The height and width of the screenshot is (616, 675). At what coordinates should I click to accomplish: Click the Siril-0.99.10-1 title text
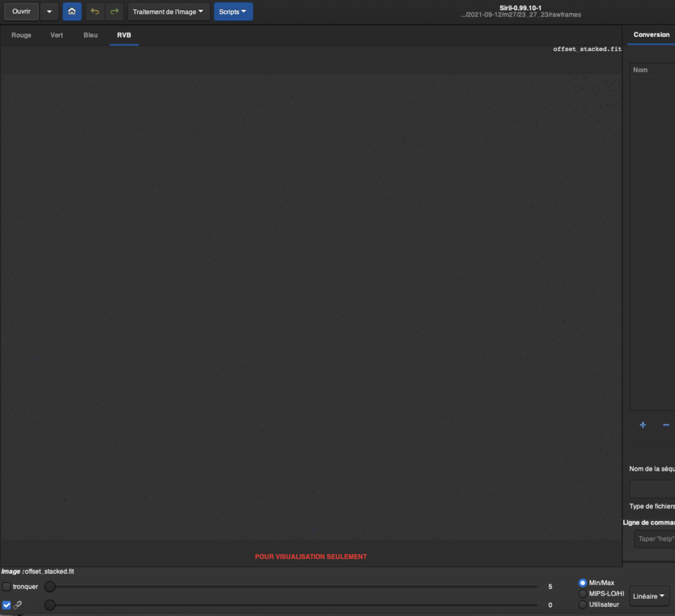pyautogui.click(x=520, y=8)
